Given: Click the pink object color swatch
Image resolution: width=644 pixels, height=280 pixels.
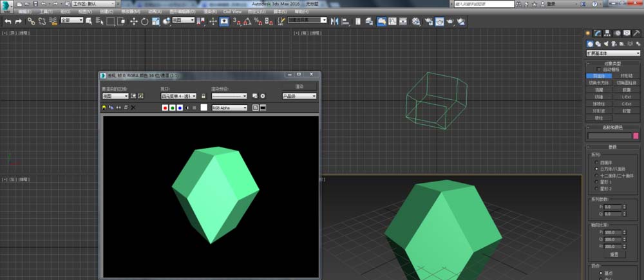Looking at the screenshot, I should [636, 136].
